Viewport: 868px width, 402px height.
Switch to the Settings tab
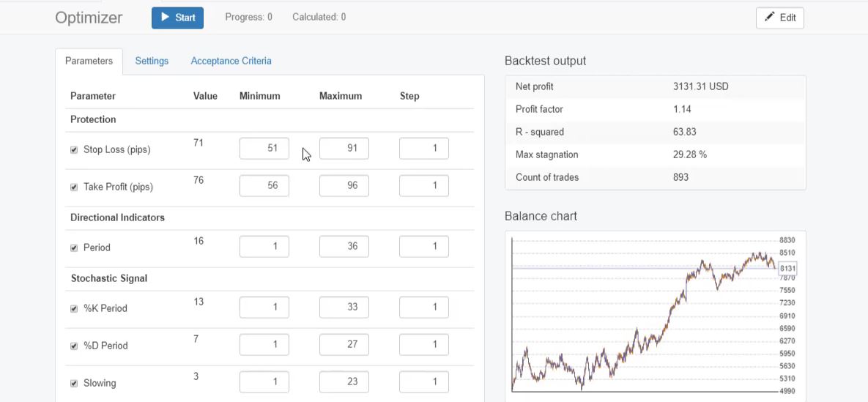(152, 61)
